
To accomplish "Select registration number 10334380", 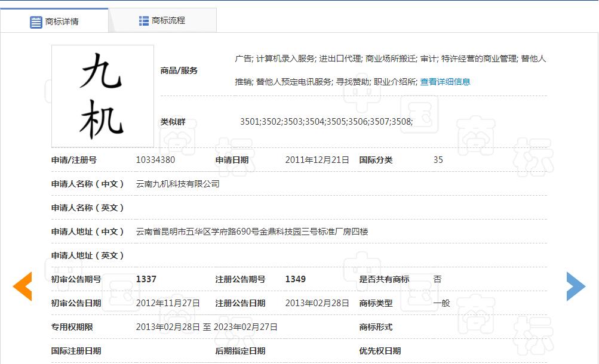I will [x=155, y=160].
